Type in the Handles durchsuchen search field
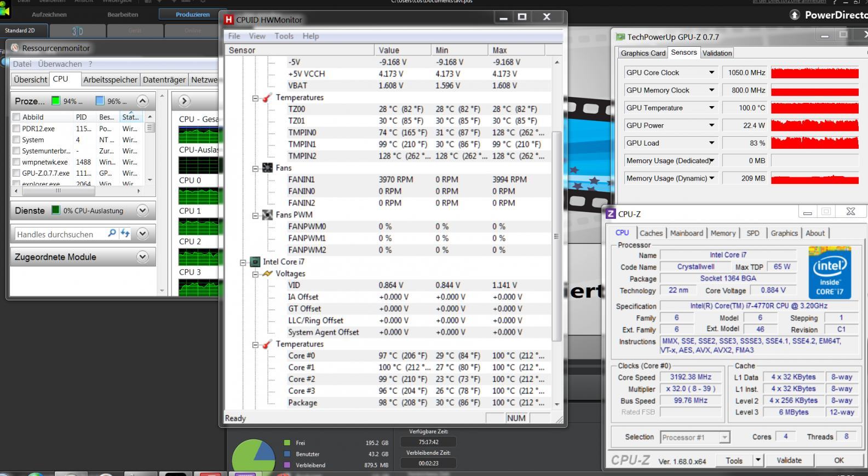 pyautogui.click(x=60, y=234)
